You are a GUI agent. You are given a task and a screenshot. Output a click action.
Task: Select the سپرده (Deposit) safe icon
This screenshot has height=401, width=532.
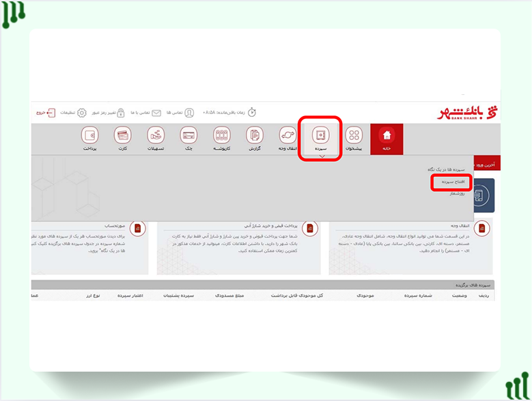coord(320,135)
